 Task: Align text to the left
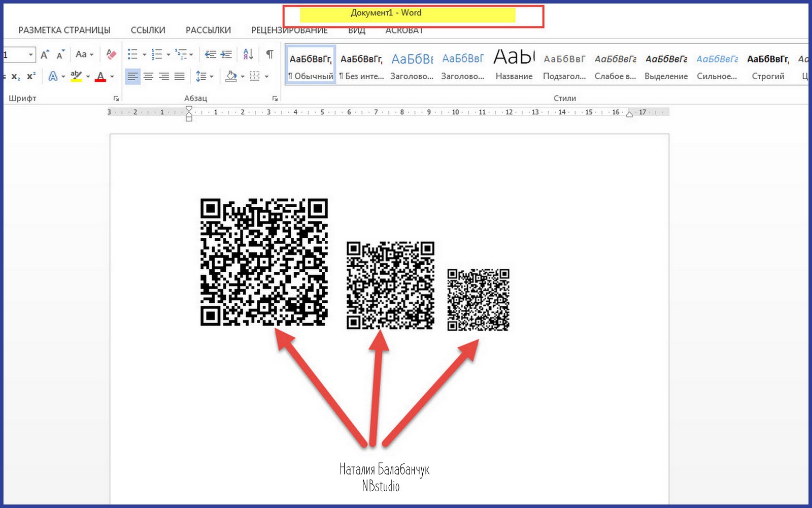click(132, 76)
